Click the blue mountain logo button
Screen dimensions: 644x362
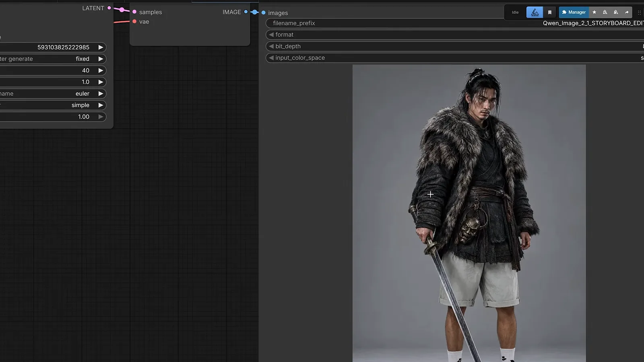coord(535,12)
